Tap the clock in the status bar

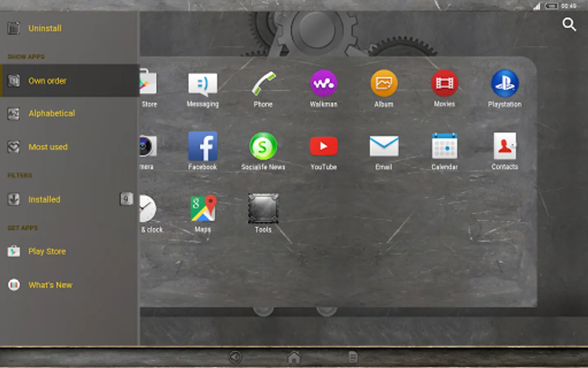point(568,6)
